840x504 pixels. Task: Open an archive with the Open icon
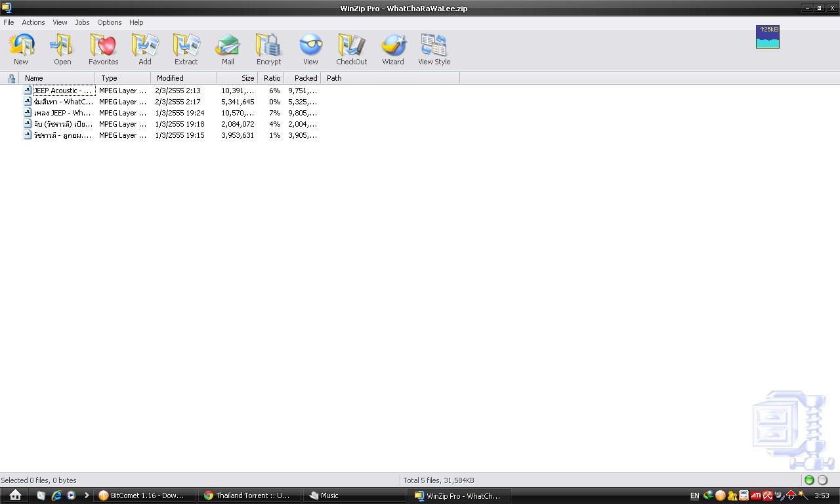[62, 49]
